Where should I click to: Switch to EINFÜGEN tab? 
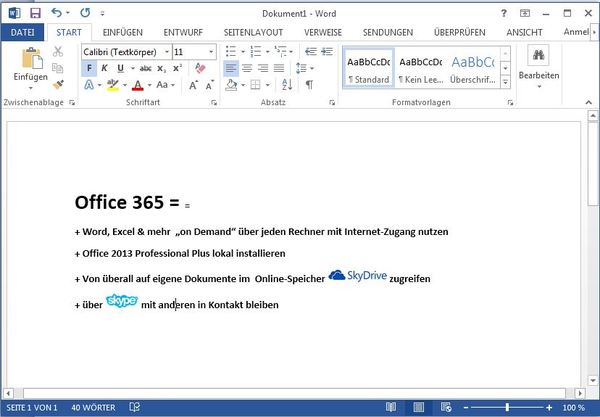tap(123, 33)
